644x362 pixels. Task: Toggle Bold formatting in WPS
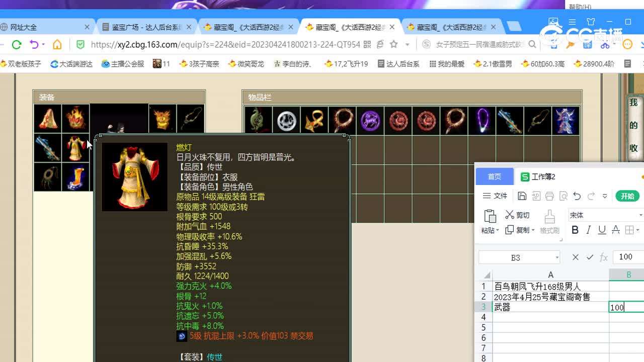575,230
